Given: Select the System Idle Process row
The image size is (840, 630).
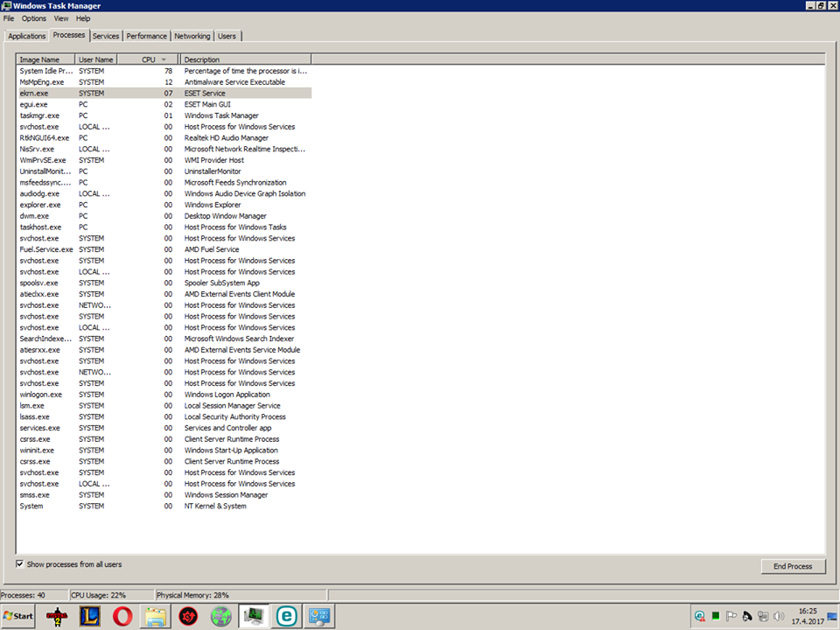Looking at the screenshot, I should [x=164, y=71].
